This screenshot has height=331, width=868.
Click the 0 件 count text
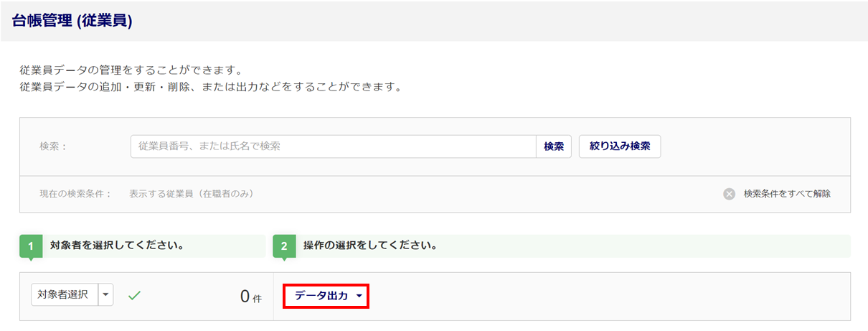pyautogui.click(x=251, y=296)
